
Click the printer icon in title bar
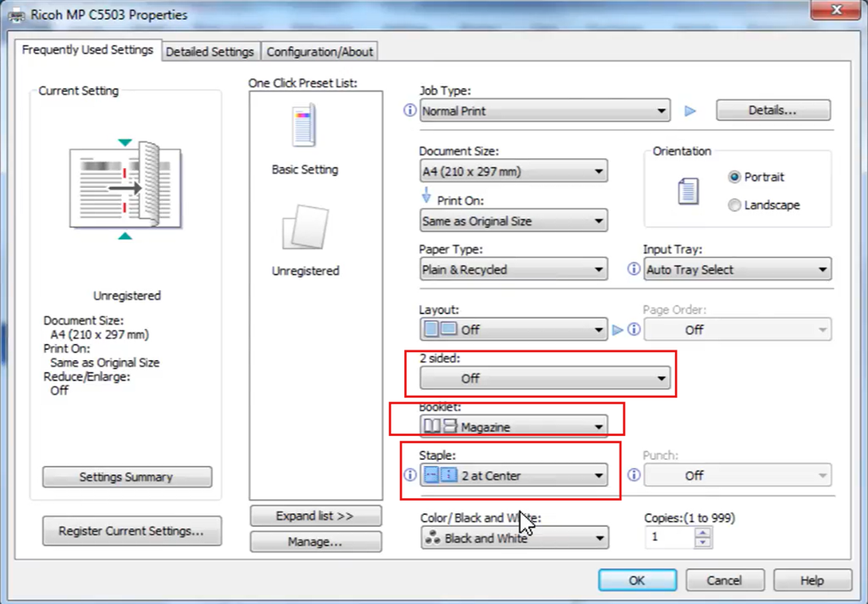tap(17, 15)
